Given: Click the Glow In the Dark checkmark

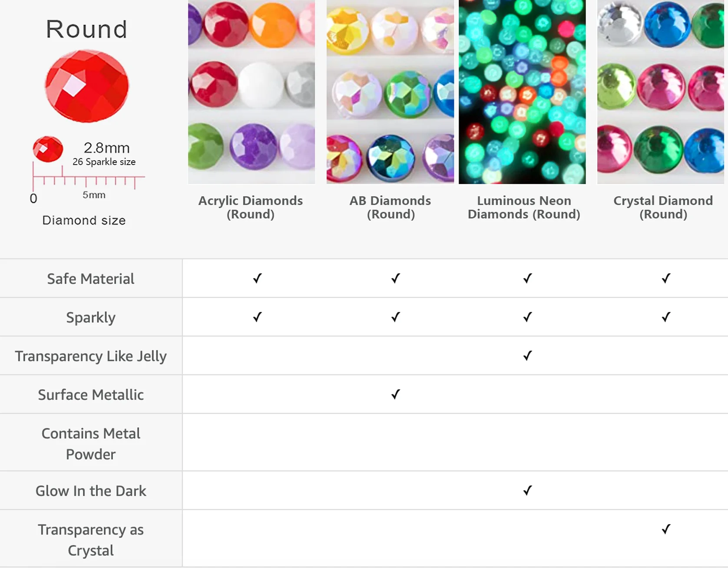Looking at the screenshot, I should [527, 490].
